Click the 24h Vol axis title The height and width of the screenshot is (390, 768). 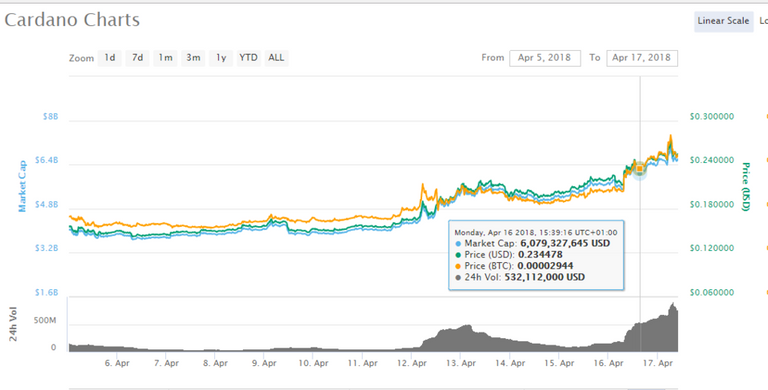pos(13,324)
